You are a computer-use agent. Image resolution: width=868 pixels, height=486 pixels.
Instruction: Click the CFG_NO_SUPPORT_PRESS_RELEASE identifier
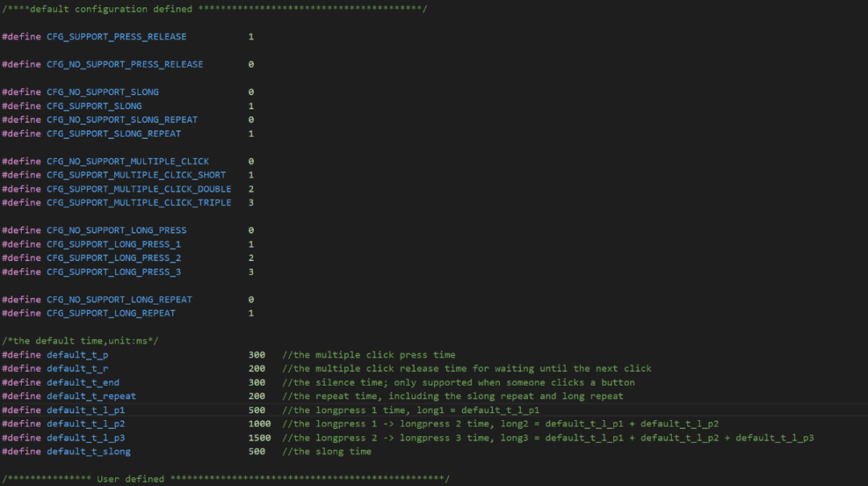pos(125,64)
